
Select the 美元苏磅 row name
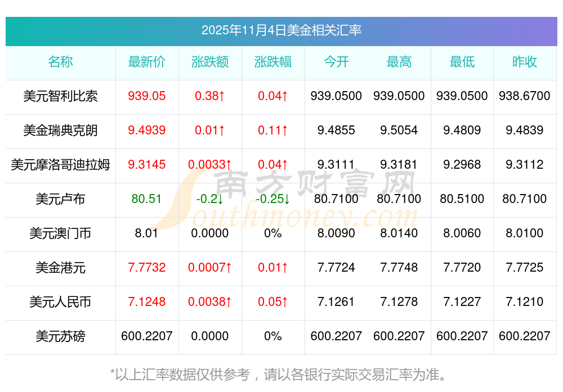tap(60, 336)
